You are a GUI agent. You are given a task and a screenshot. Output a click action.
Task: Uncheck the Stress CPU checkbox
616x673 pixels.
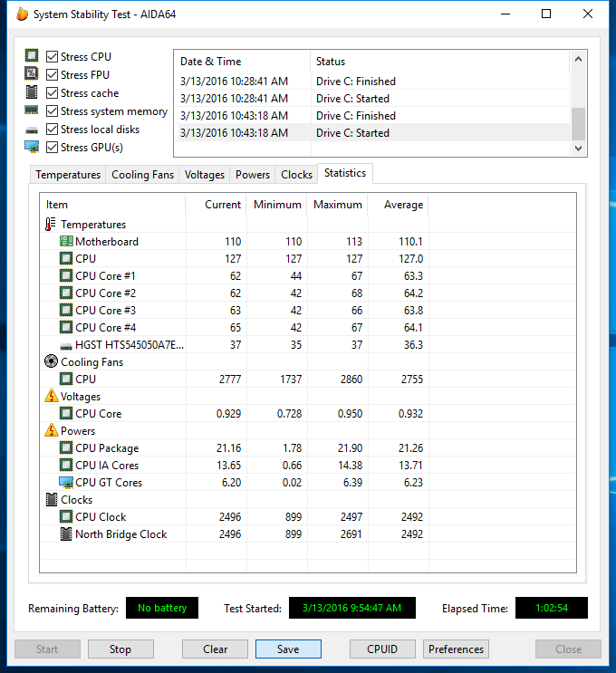[x=52, y=57]
